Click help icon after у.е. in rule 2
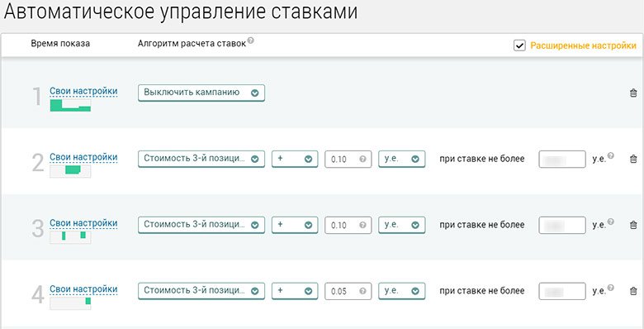 pos(611,155)
